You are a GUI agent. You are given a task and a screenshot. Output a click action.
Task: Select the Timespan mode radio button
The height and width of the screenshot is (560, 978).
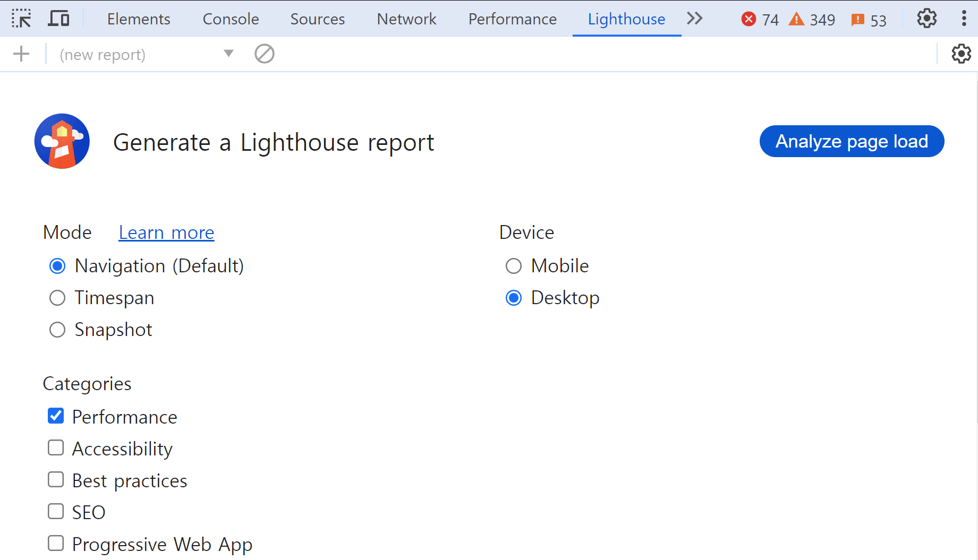[x=57, y=298]
